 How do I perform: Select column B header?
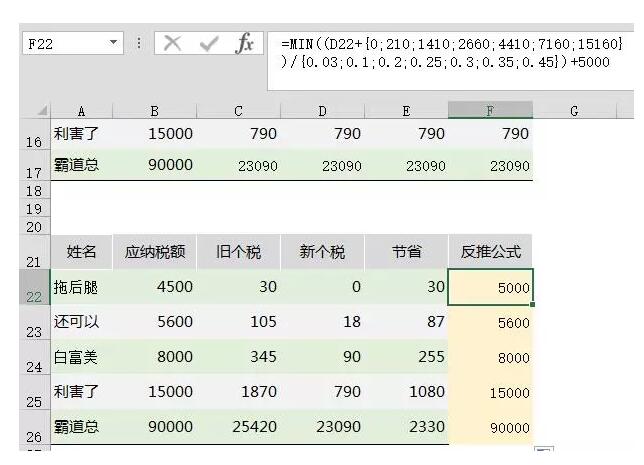pos(155,111)
